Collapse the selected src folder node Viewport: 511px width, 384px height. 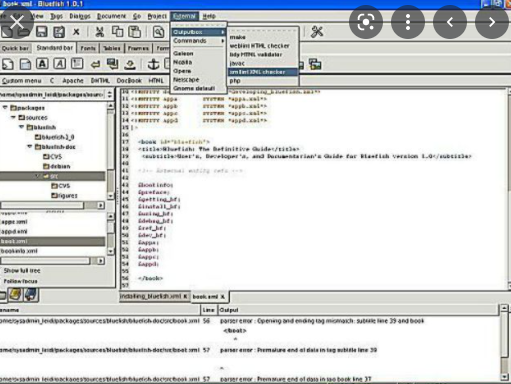pos(38,176)
